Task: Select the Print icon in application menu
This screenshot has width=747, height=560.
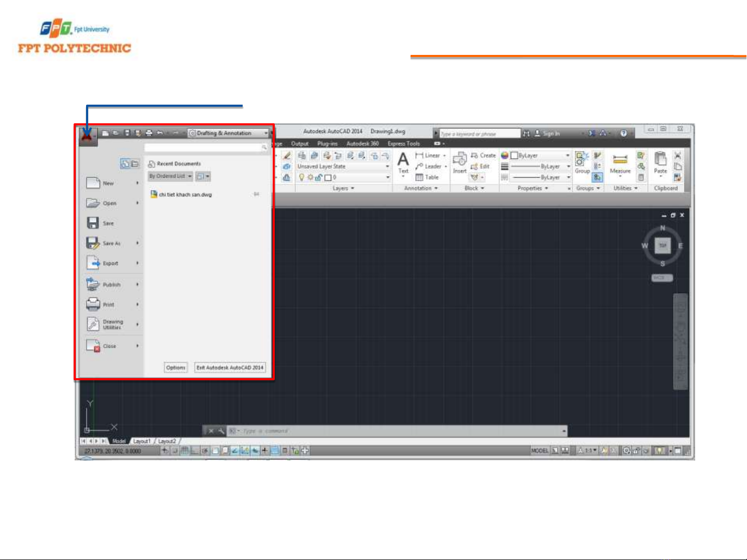Action: [93, 304]
